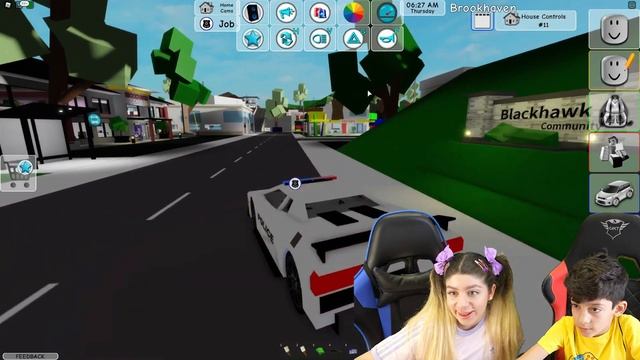Image resolution: width=640 pixels, height=360 pixels.
Task: Open the rainbow color wheel
Action: [353, 13]
